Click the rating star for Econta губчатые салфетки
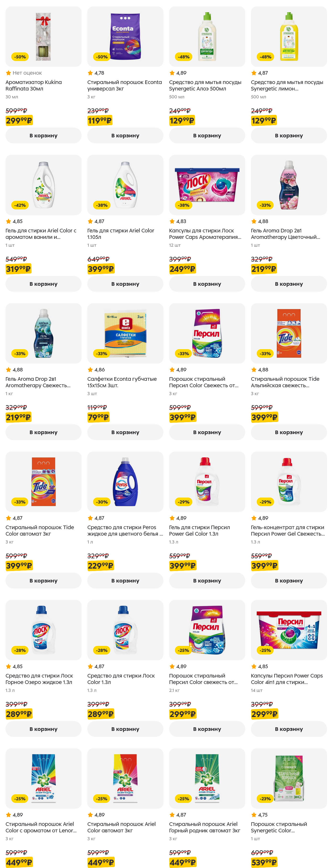 90,370
